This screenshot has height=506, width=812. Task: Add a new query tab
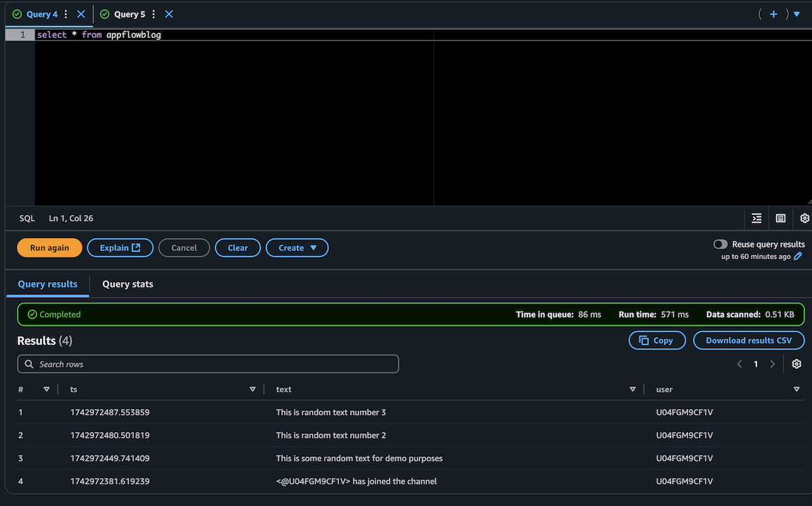click(x=774, y=14)
